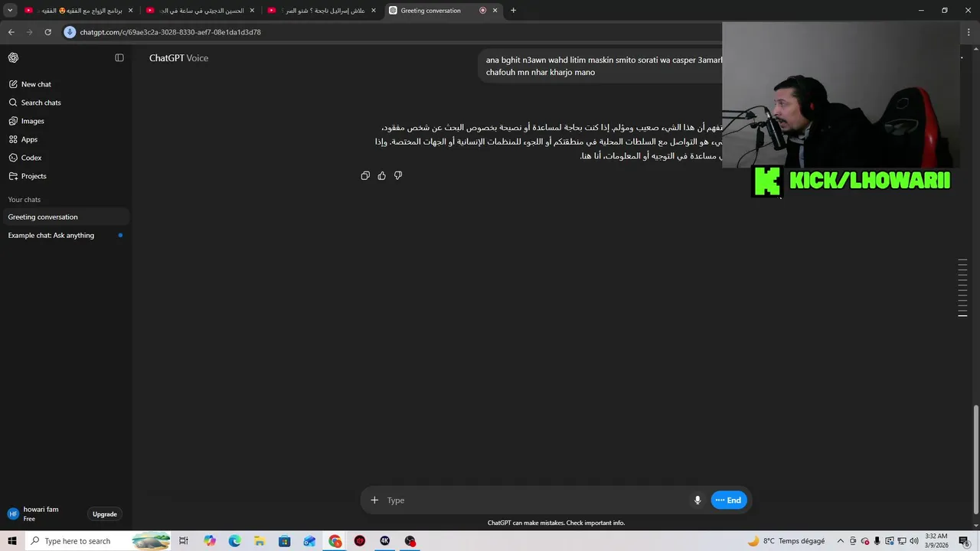Like the response with thumbs up
This screenshot has height=551, width=980.
tap(381, 175)
